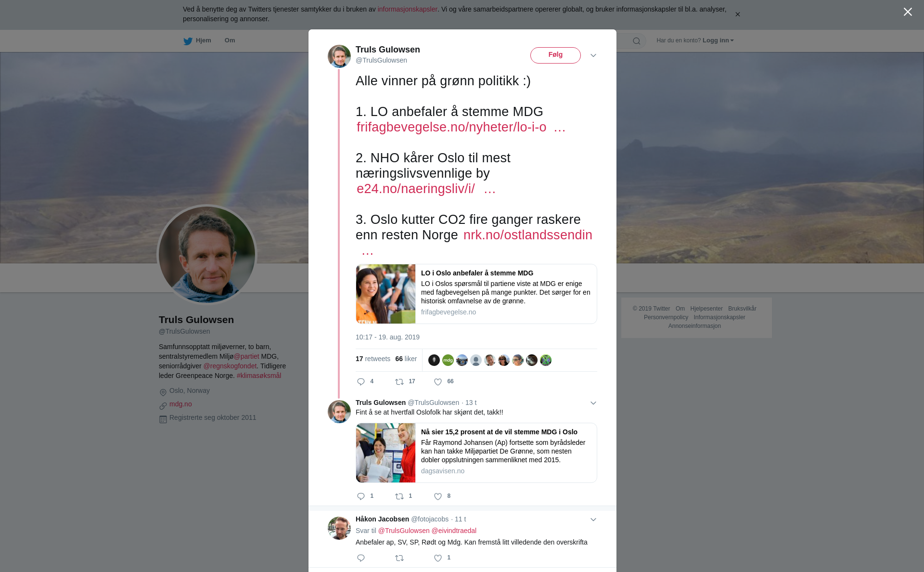
Task: Reply to Håkon Jacobsen's comment
Action: click(361, 558)
